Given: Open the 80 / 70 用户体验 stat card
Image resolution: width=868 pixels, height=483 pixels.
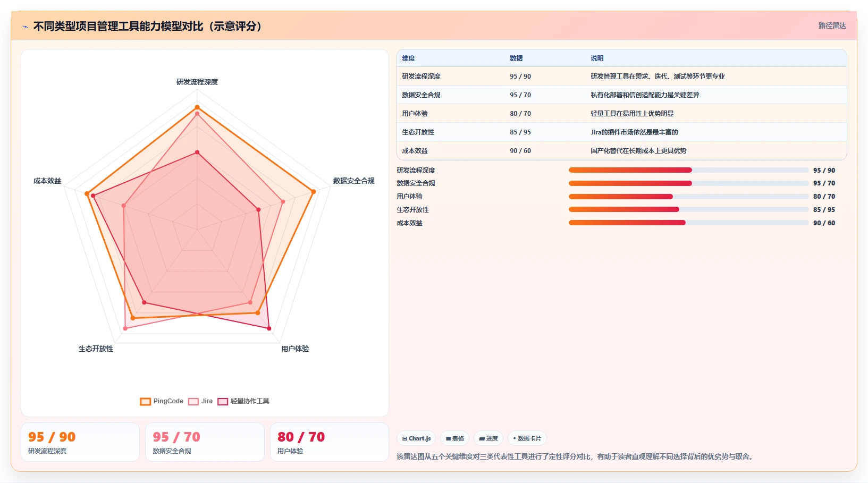Looking at the screenshot, I should [330, 442].
